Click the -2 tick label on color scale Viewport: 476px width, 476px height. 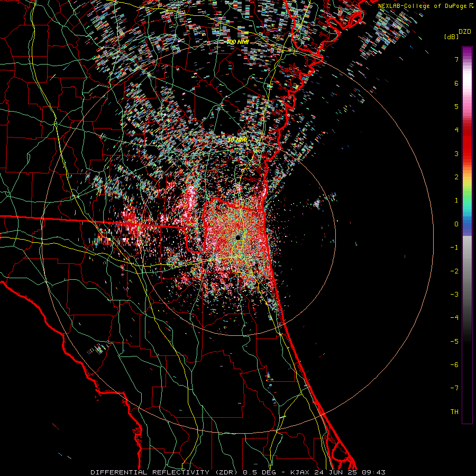(454, 271)
